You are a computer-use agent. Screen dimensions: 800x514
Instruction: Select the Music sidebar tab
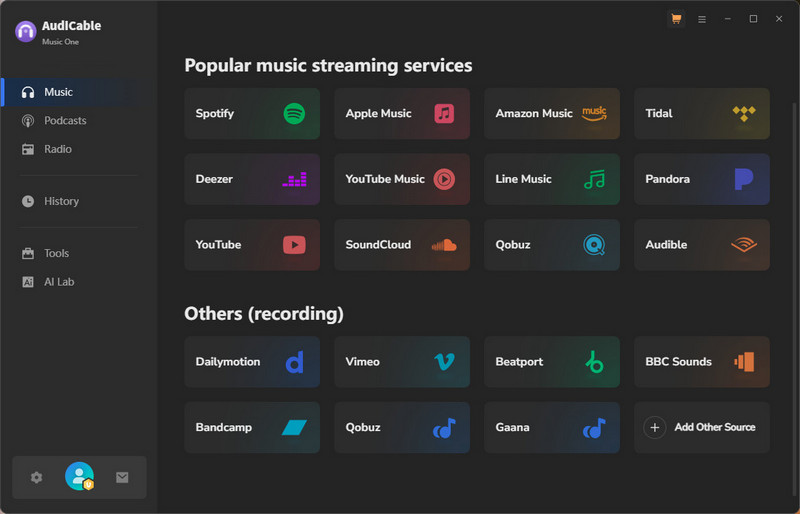(58, 92)
